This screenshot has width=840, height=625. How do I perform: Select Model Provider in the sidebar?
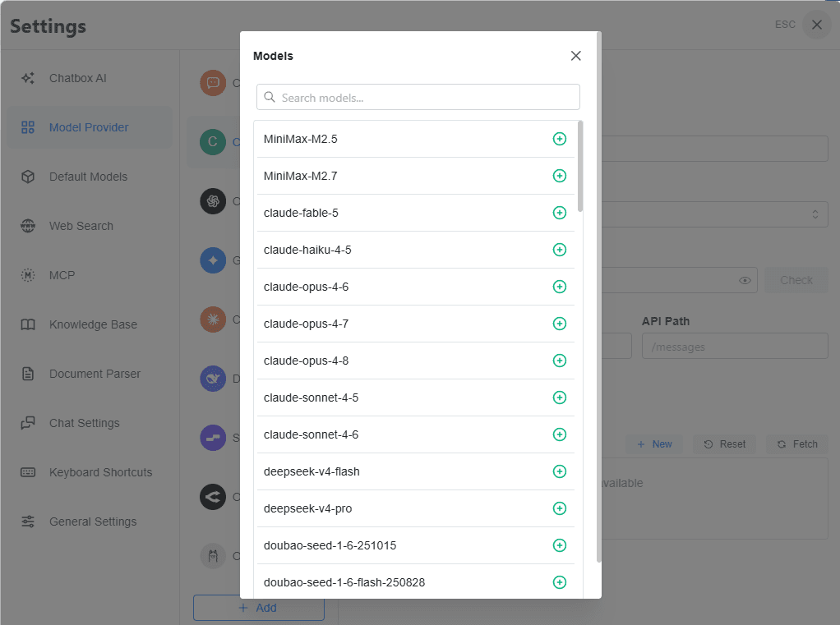tap(90, 127)
